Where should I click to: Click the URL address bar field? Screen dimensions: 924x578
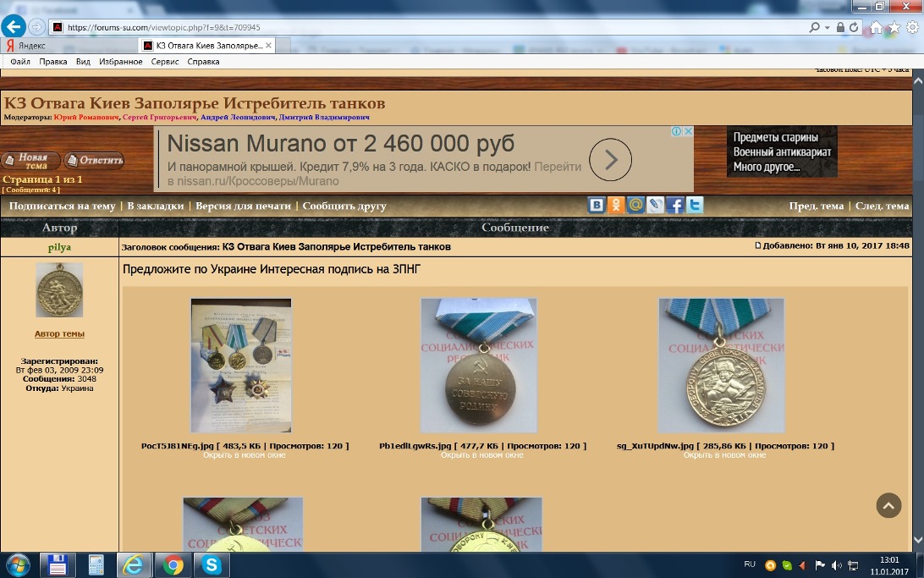pyautogui.click(x=423, y=27)
